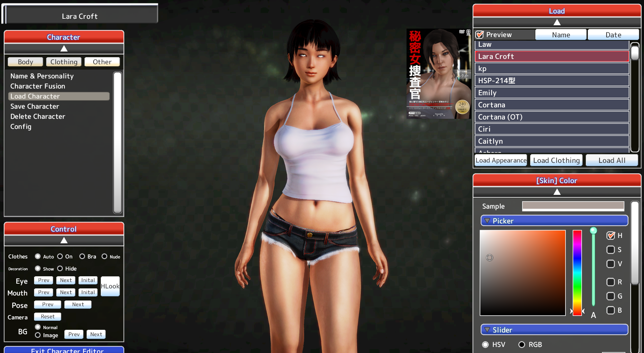Sort character list by Name
Viewport: 644px width, 353px height.
click(x=561, y=35)
